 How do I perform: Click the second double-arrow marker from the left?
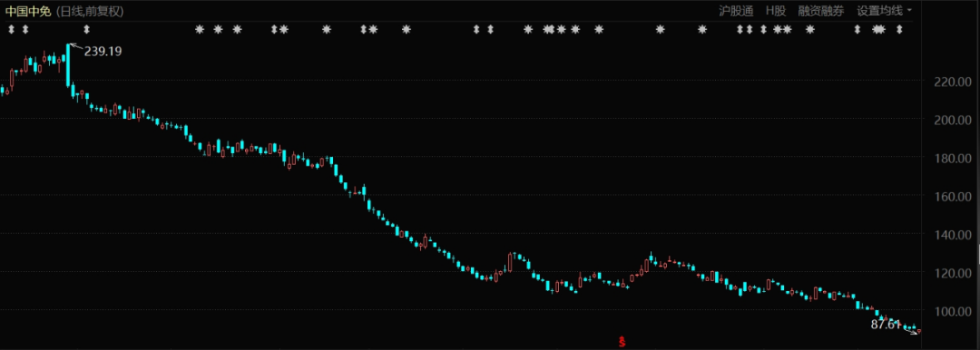[x=25, y=29]
